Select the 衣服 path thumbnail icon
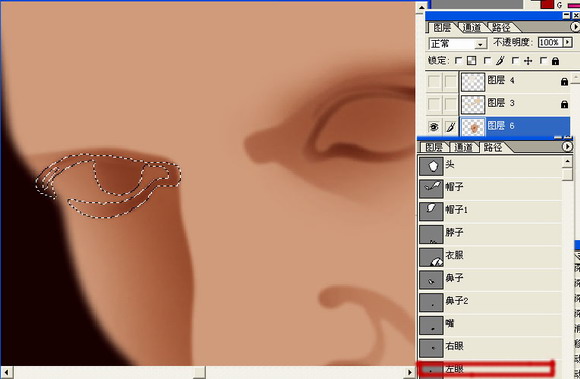This screenshot has width=580, height=379. pyautogui.click(x=431, y=257)
